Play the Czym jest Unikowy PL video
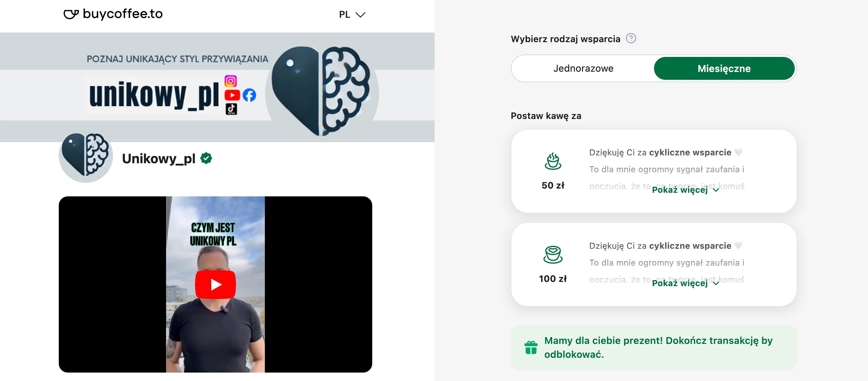This screenshot has height=381, width=868. tap(215, 284)
